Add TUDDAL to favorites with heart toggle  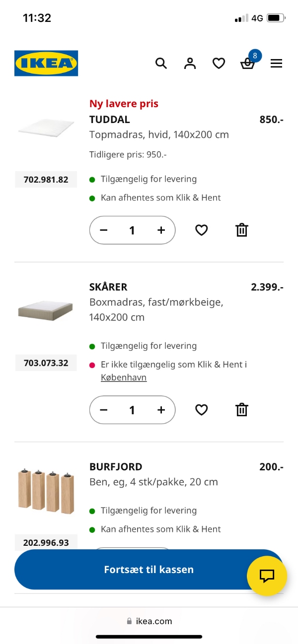pyautogui.click(x=201, y=230)
